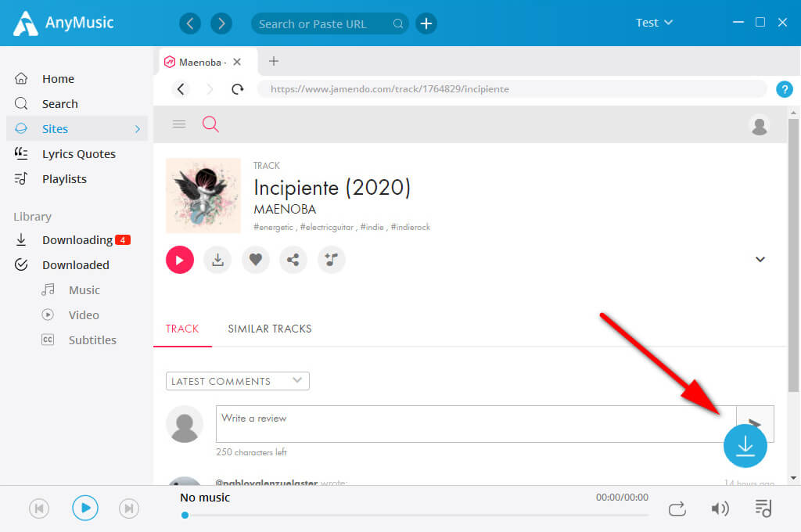This screenshot has width=801, height=532.
Task: Expand the Sites submenu arrow
Action: (x=138, y=129)
